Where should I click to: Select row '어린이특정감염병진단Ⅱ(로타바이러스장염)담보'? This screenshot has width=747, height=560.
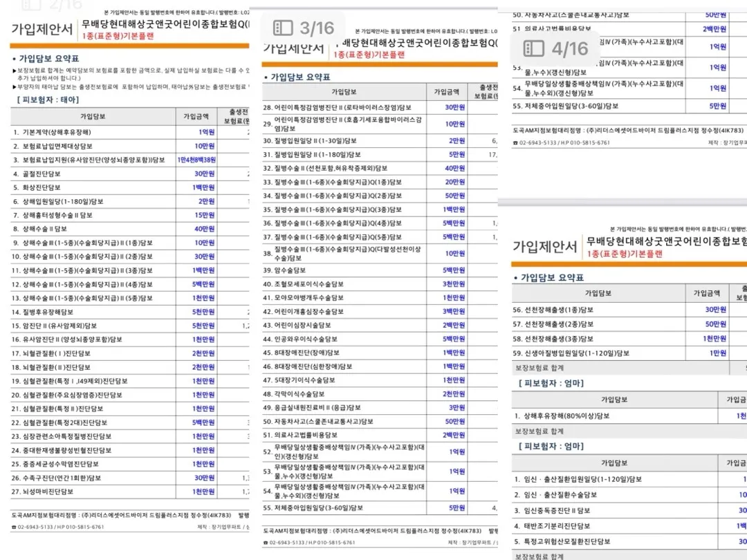[380, 108]
